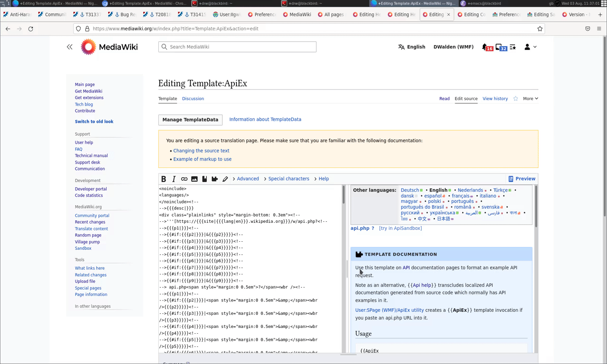Apply italic formatting in the editor toolbar

(174, 179)
